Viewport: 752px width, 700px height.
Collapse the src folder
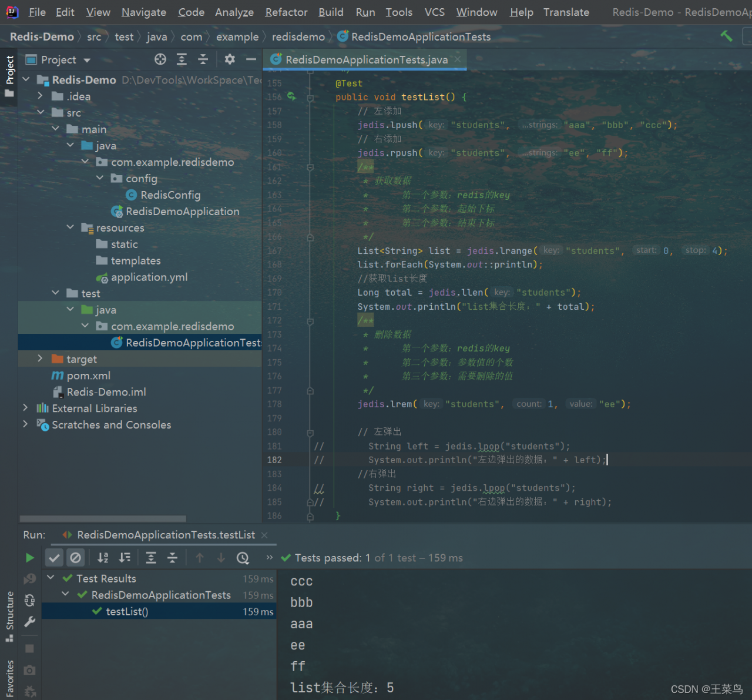[x=41, y=112]
